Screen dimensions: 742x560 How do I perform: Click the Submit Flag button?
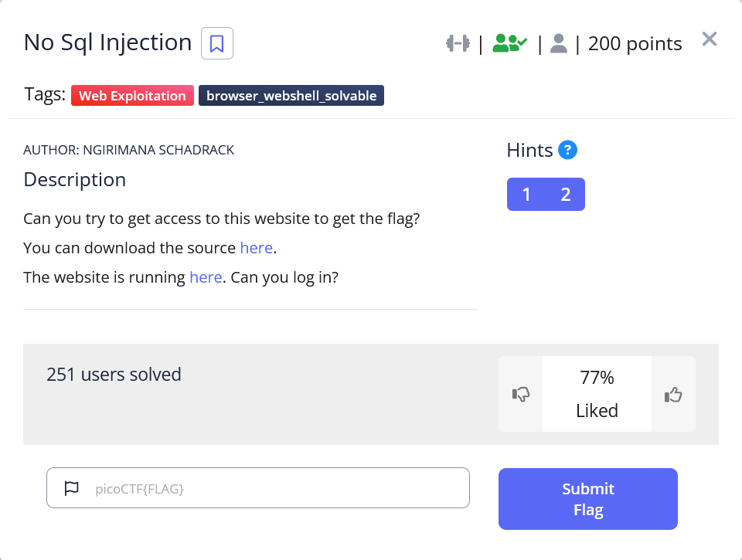pyautogui.click(x=587, y=499)
